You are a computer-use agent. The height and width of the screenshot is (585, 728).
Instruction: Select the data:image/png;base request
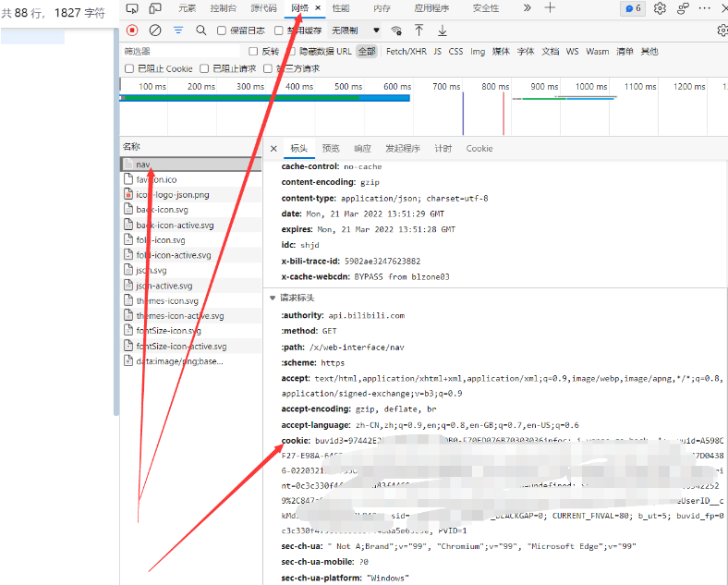point(191,361)
